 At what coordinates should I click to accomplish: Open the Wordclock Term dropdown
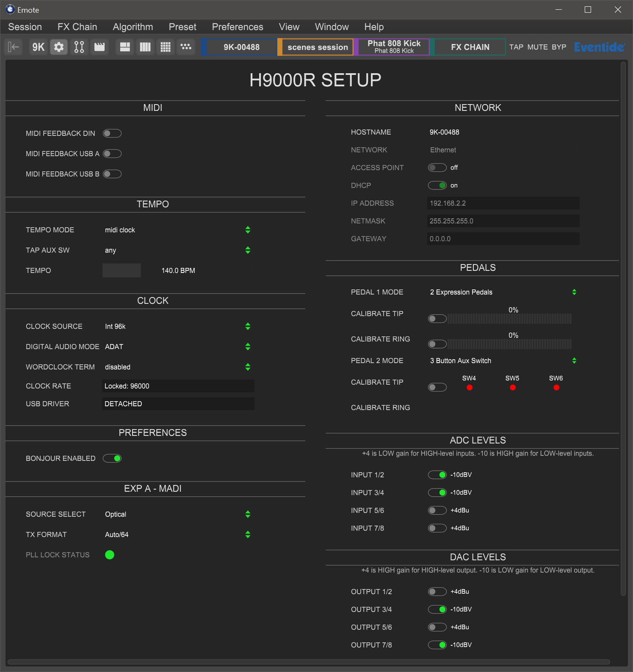(x=178, y=367)
